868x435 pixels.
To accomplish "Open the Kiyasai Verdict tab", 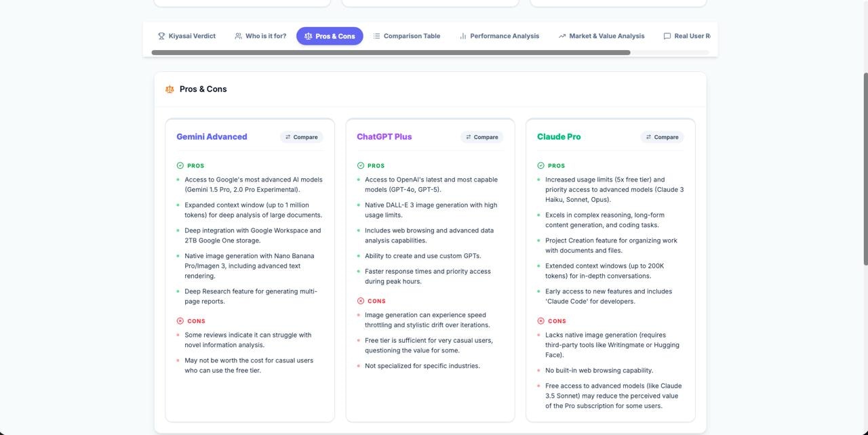I will [186, 36].
